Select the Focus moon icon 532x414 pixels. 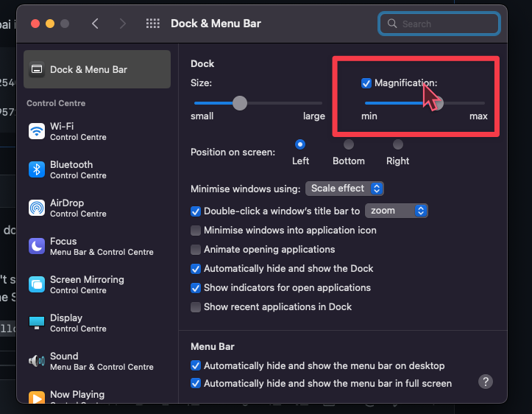pyautogui.click(x=37, y=246)
